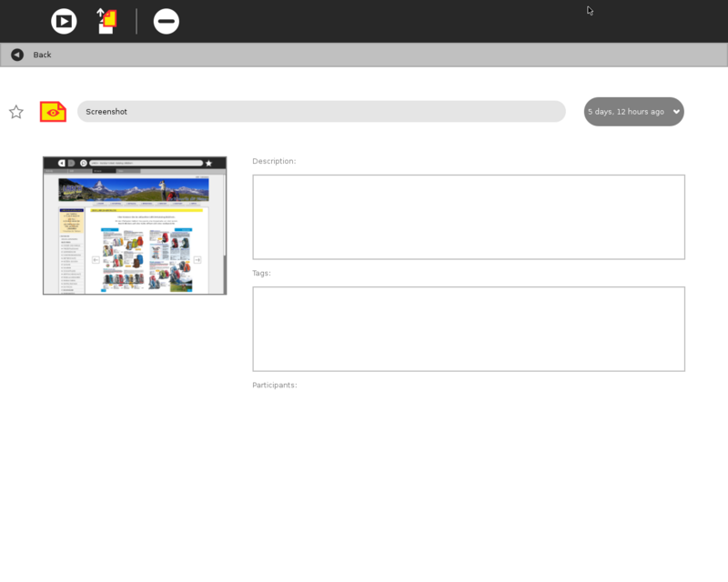The width and height of the screenshot is (728, 582).
Task: Click the right arrow inside the preview image
Action: pyautogui.click(x=198, y=260)
